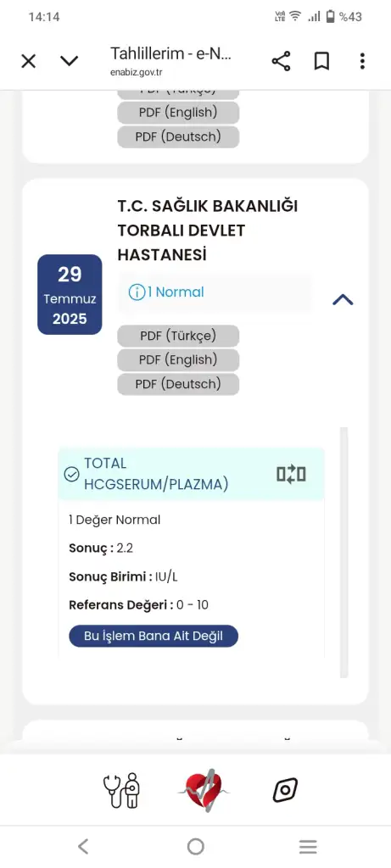Bookmark this page with bookmark icon
The image size is (391, 868).
tap(321, 61)
